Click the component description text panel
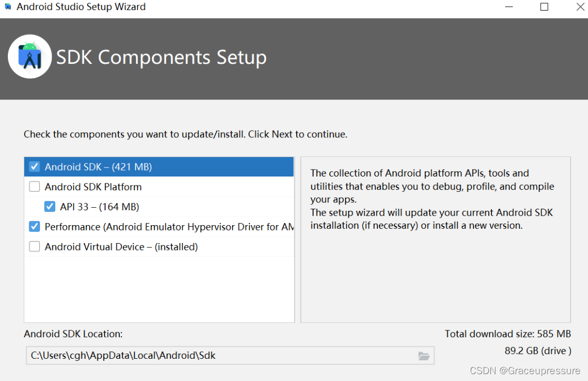Image resolution: width=588 pixels, height=381 pixels. (x=436, y=239)
